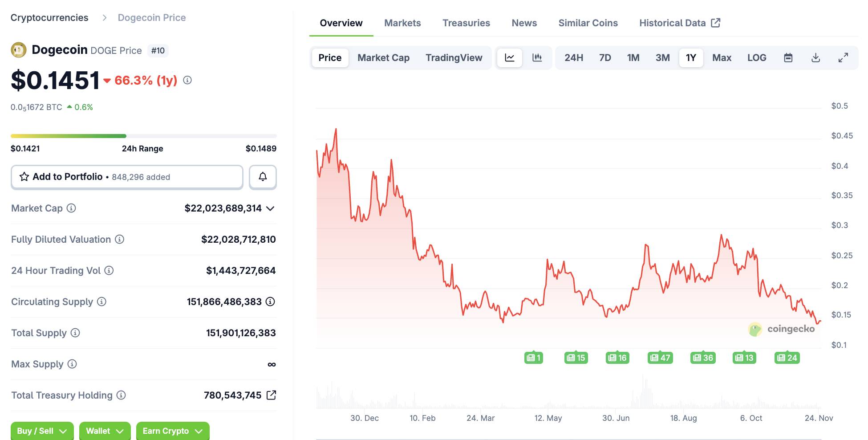Select the 7D time range
The height and width of the screenshot is (440, 868).
pyautogui.click(x=605, y=58)
